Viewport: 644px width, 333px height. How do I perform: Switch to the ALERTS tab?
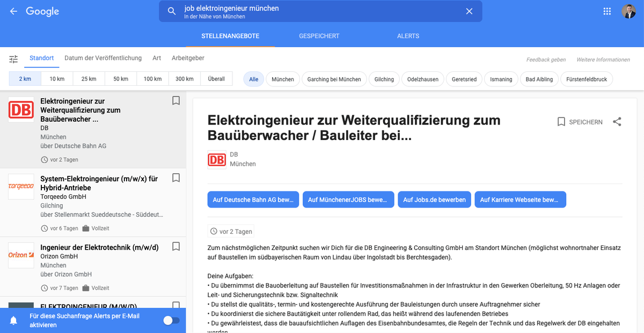point(408,36)
